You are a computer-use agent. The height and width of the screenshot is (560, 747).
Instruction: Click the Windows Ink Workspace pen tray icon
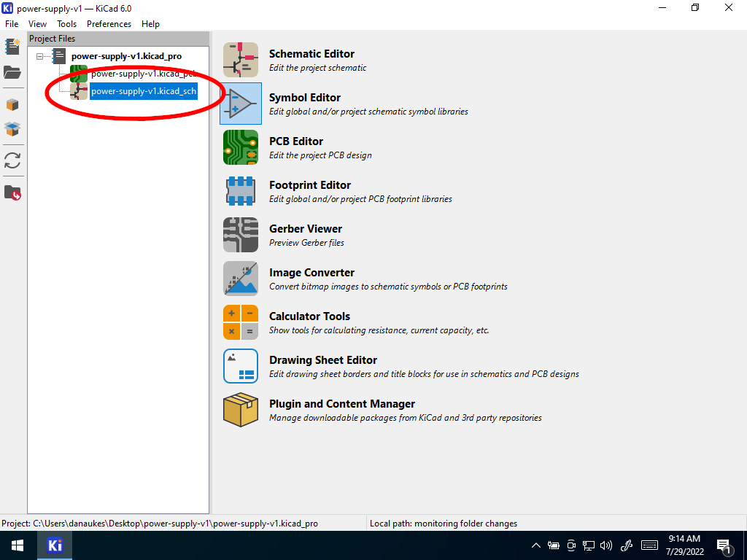pyautogui.click(x=627, y=545)
